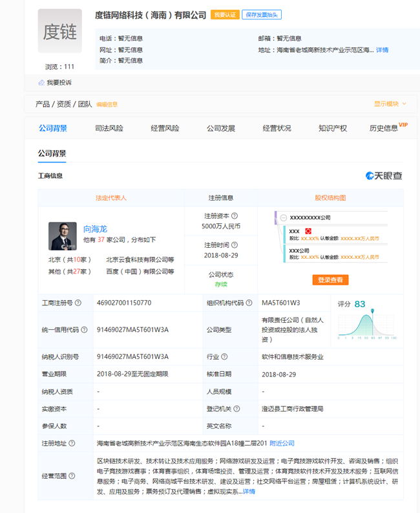Click the 百度(中国)有限公司等 company text

pos(140,272)
